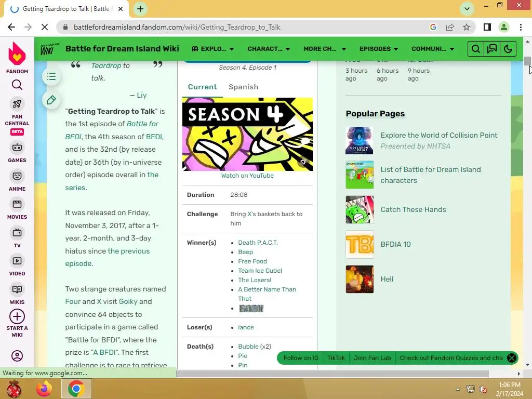Open the Free Food team link
532x399 pixels.
pos(252,261)
